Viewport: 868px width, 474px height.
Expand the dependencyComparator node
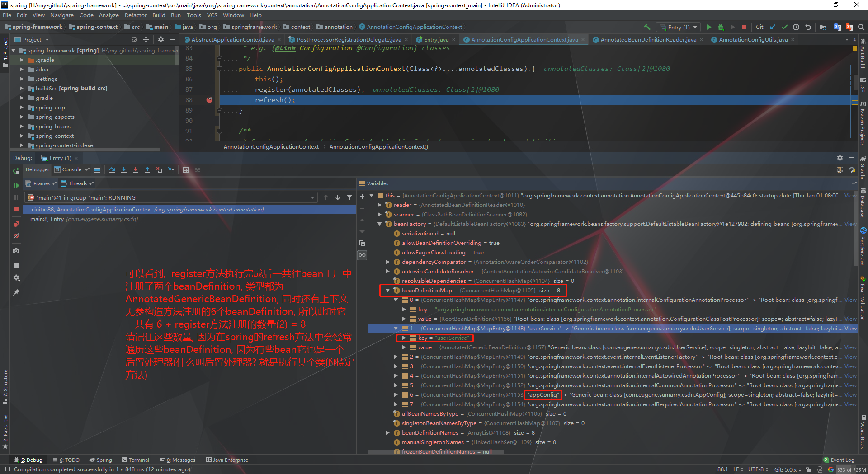click(x=388, y=262)
